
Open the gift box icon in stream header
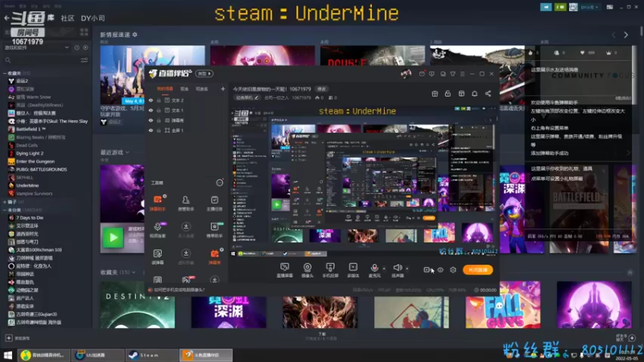coord(435,93)
